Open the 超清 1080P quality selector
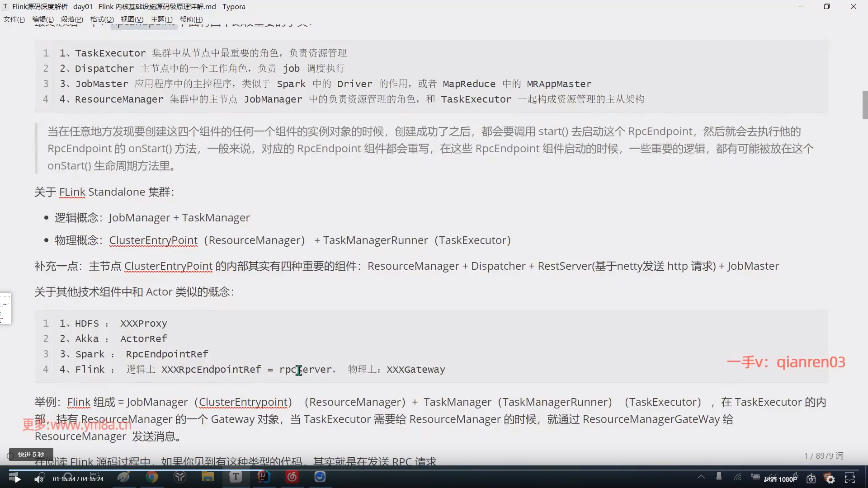The height and width of the screenshot is (488, 868). [x=780, y=479]
